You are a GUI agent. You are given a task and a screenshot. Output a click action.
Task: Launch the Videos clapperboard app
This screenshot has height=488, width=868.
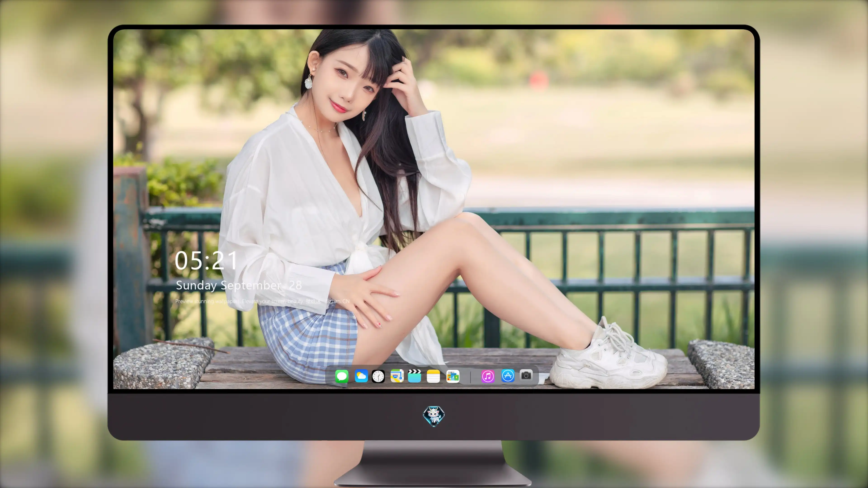pos(415,376)
